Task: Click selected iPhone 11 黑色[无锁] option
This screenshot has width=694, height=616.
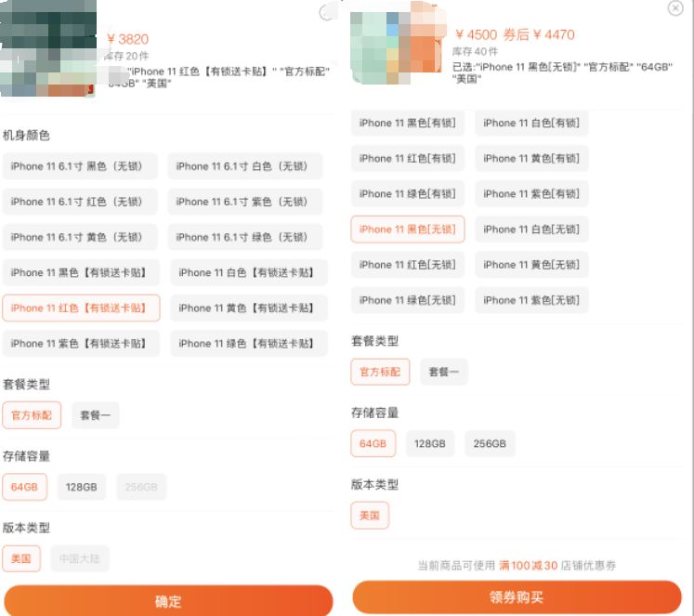Action: (408, 229)
